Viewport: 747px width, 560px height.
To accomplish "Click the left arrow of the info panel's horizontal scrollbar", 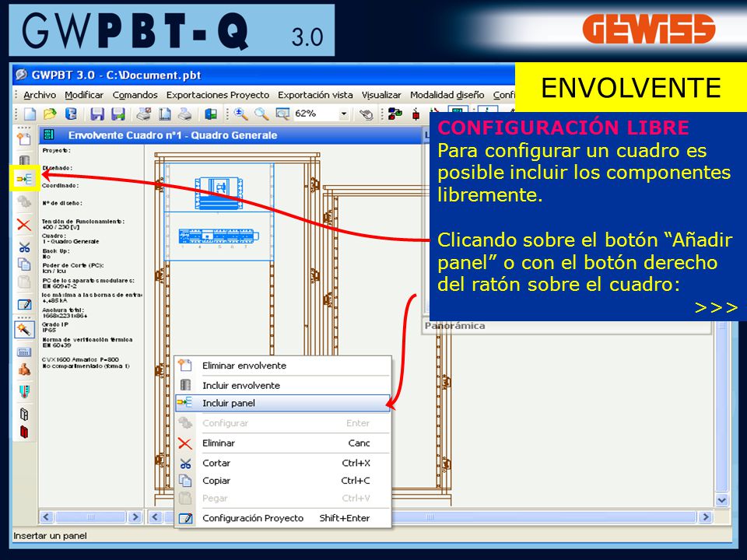I will click(46, 516).
